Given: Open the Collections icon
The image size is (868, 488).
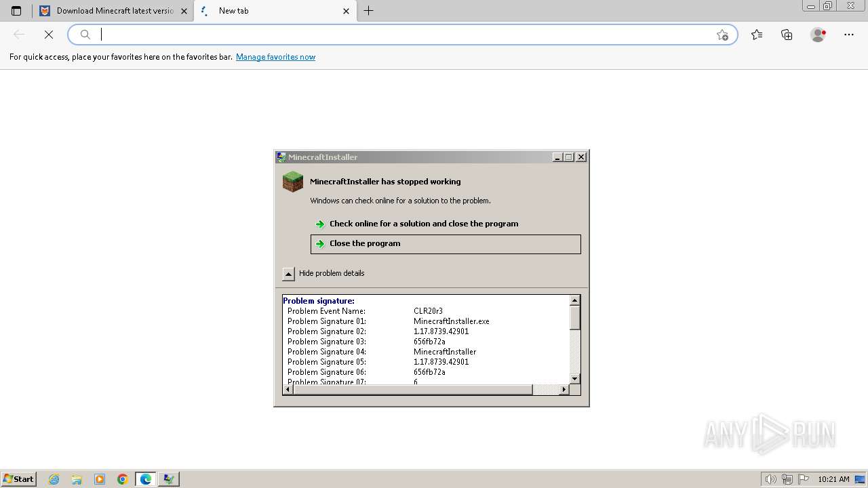Looking at the screenshot, I should [x=787, y=35].
